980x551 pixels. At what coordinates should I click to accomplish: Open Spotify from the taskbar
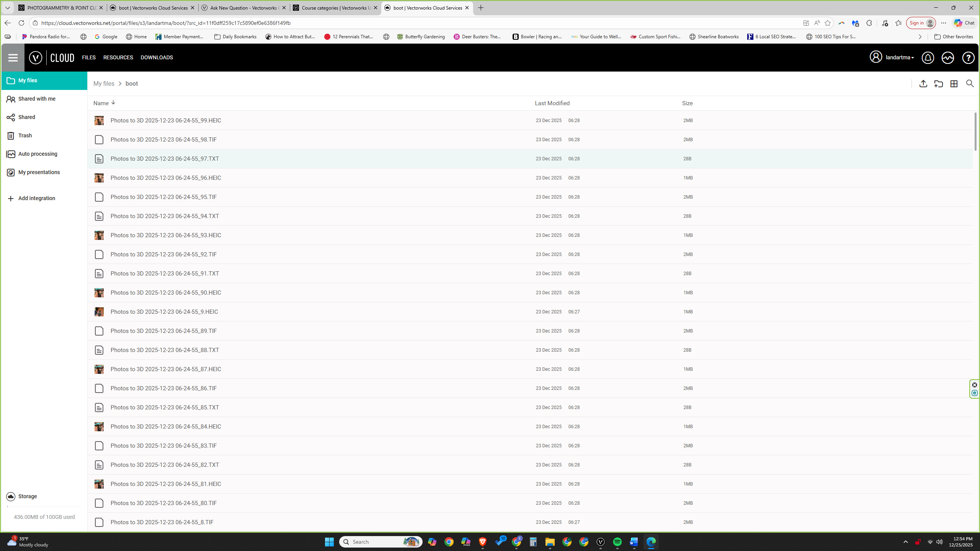click(617, 542)
